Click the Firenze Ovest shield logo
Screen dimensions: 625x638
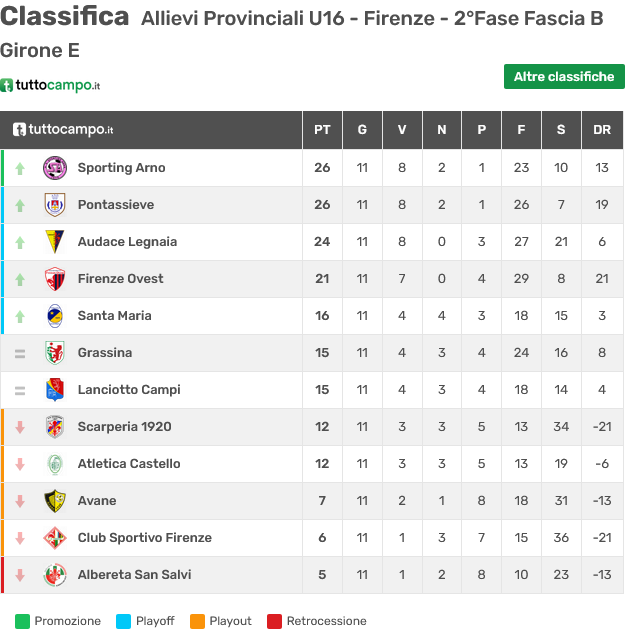55,279
